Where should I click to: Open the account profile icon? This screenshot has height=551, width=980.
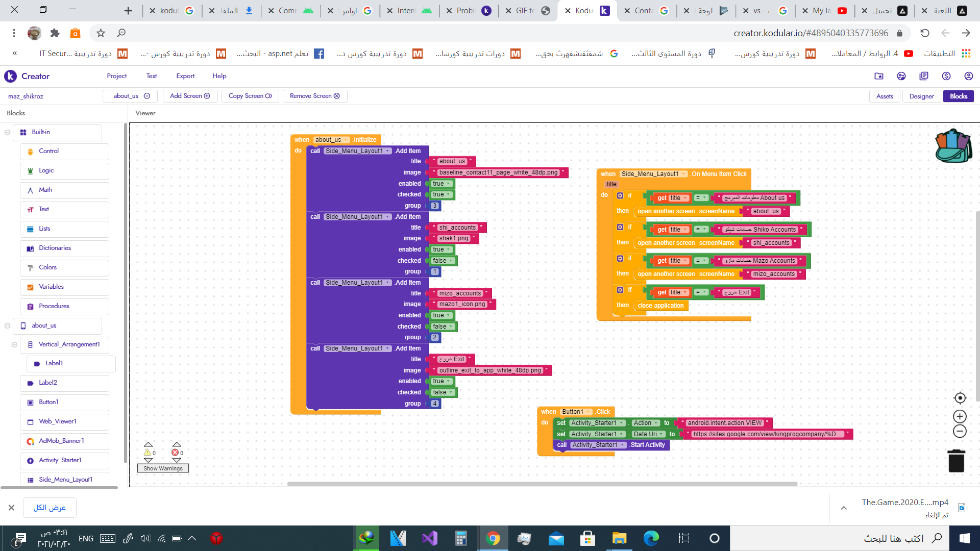tap(968, 76)
